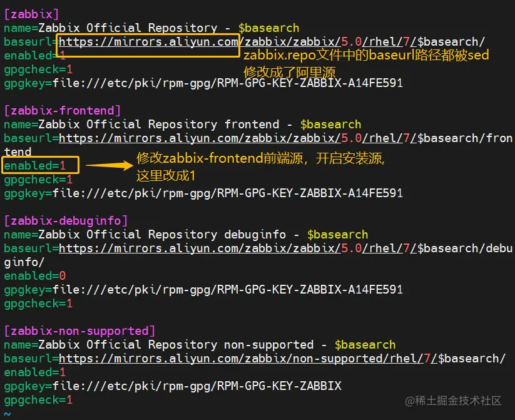Viewport: 515px width, 420px height.
Task: Click the [zabbix-frontend] section header
Action: click(63, 110)
